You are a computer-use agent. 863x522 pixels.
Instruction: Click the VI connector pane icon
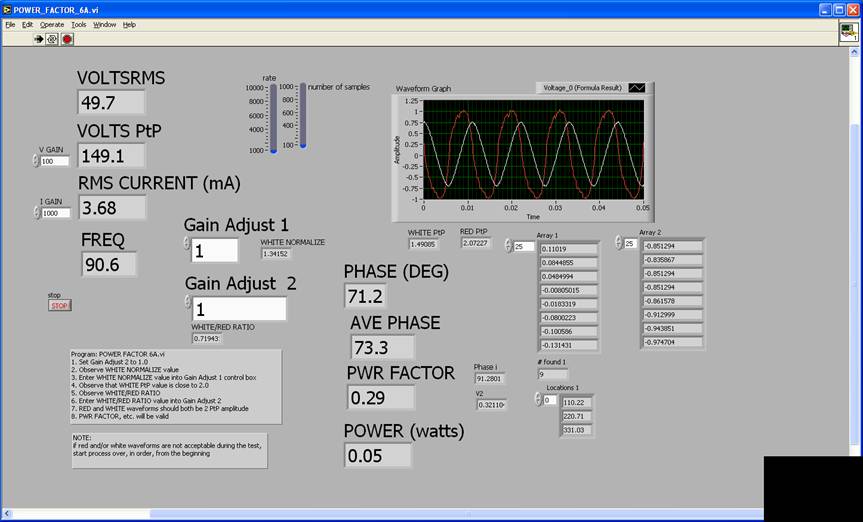click(x=849, y=32)
